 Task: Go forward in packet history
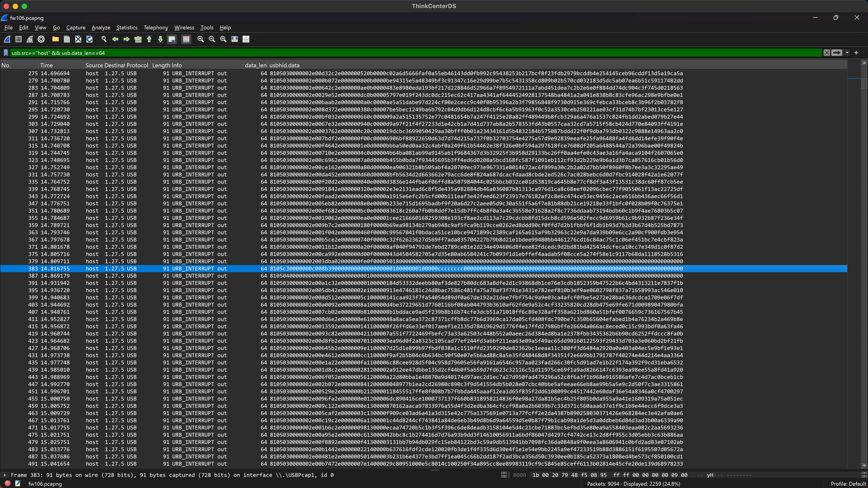pos(126,39)
